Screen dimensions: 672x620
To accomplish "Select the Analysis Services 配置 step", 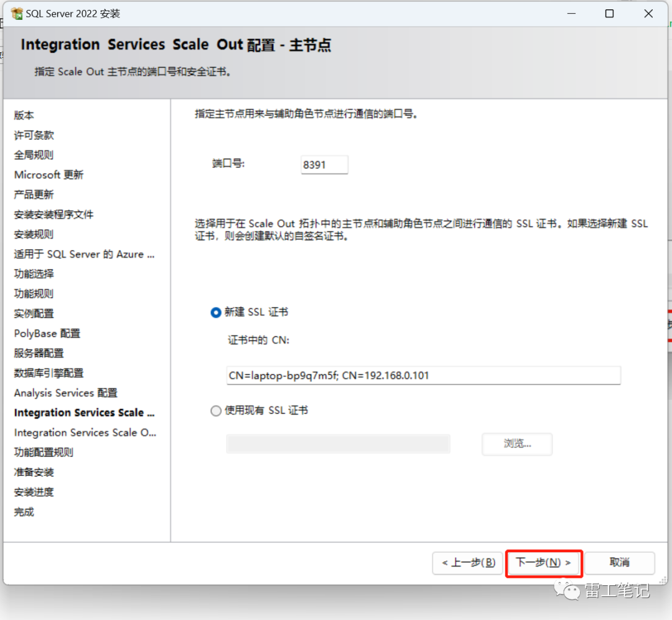I will [65, 393].
